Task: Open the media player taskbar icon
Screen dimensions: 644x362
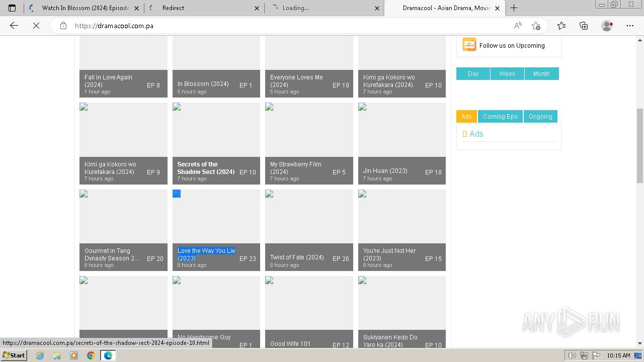Action: pyautogui.click(x=74, y=355)
